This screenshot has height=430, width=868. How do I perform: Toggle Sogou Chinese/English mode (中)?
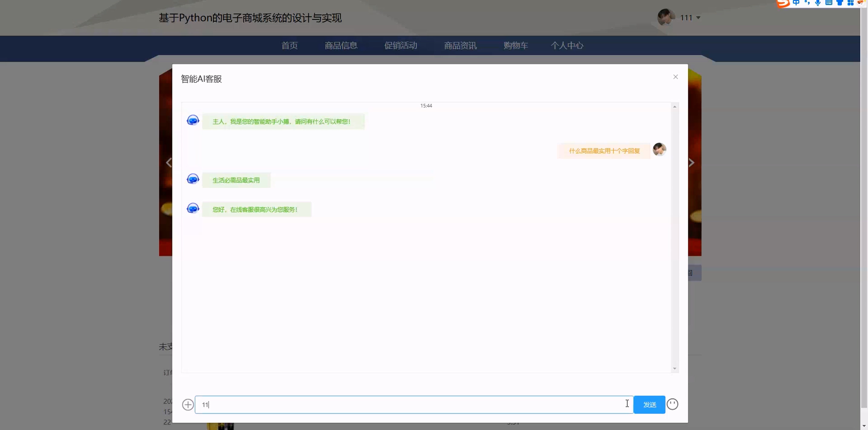pos(796,3)
